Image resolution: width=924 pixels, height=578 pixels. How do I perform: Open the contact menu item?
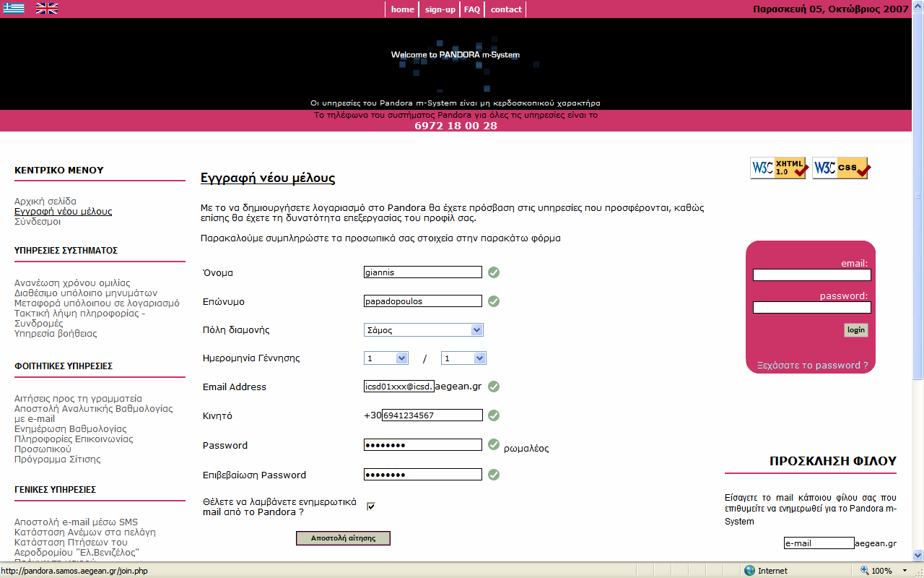point(506,9)
